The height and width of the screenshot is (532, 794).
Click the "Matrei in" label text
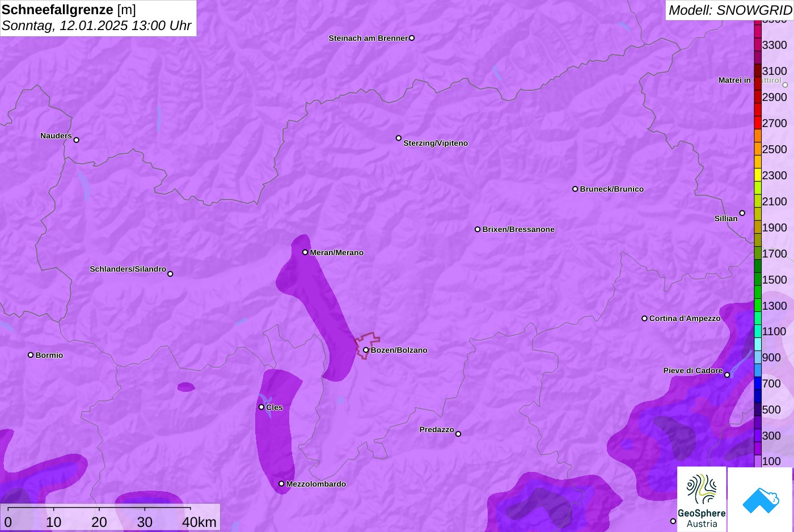click(734, 80)
